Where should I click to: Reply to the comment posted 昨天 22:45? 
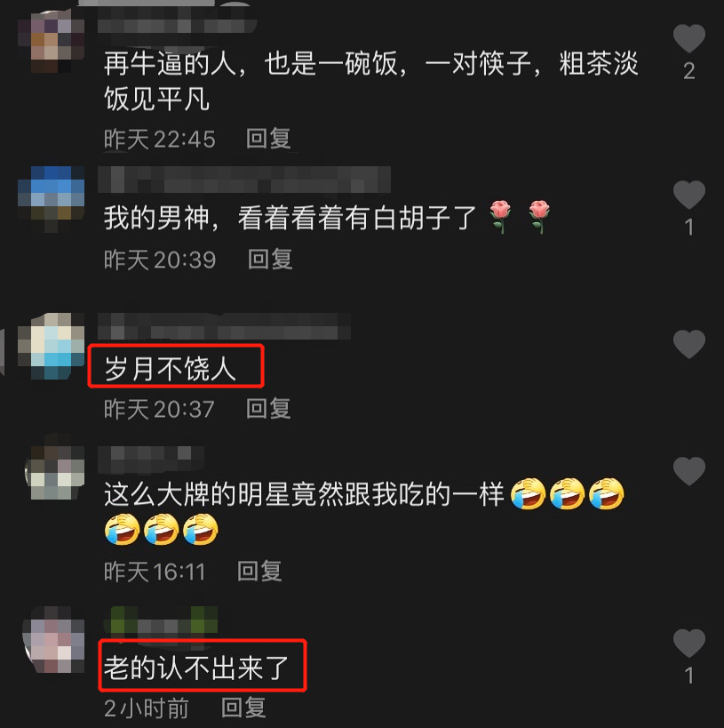click(x=268, y=139)
